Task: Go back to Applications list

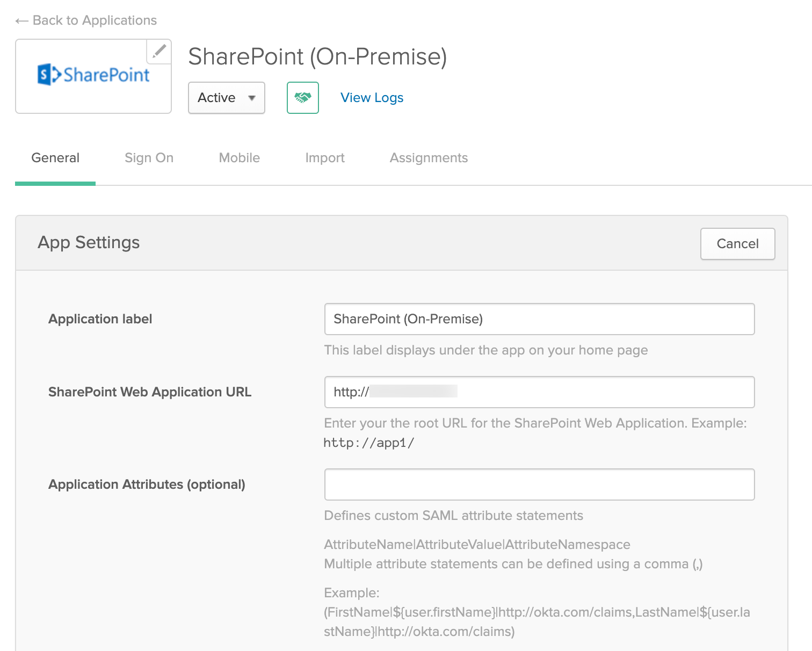Action: point(95,20)
